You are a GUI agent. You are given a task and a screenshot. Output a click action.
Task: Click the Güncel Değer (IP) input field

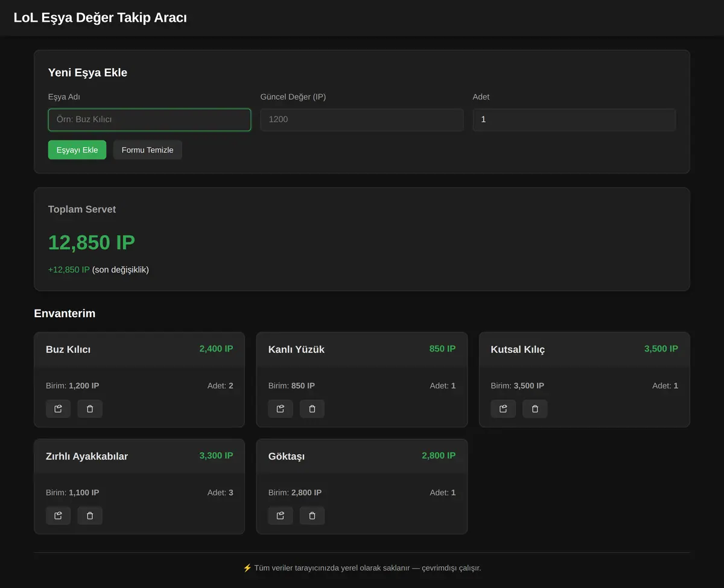point(362,119)
